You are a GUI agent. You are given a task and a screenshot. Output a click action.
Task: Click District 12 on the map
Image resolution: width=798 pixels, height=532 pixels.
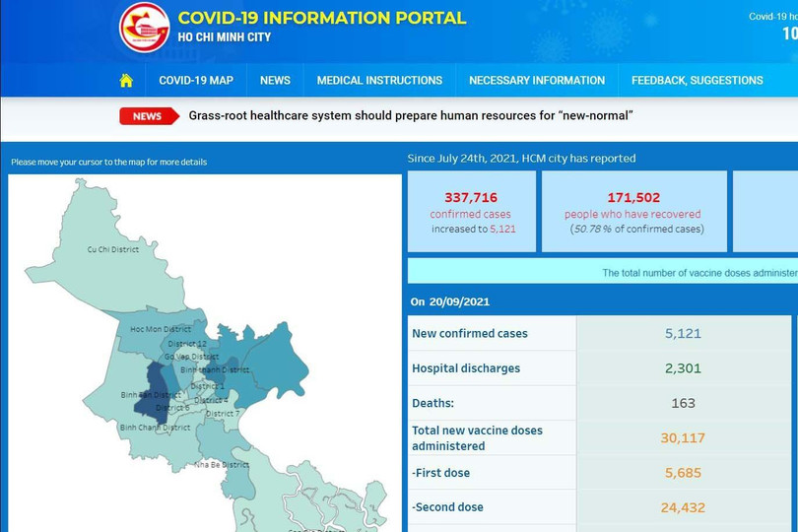[x=187, y=344]
